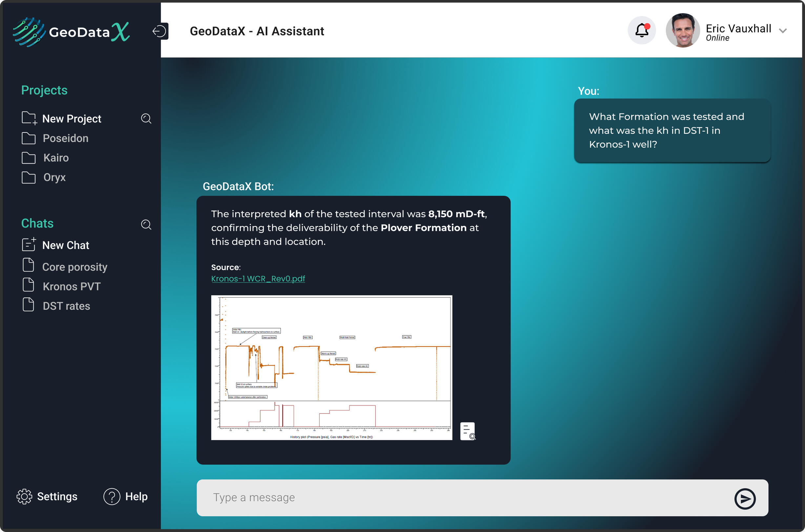The height and width of the screenshot is (532, 805).
Task: Search chats with magnifier icon
Action: (146, 224)
